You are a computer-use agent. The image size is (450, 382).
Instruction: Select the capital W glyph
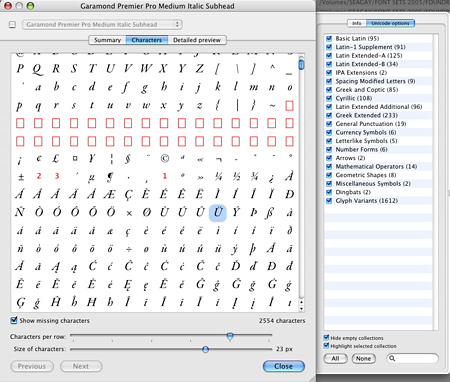pos(146,69)
